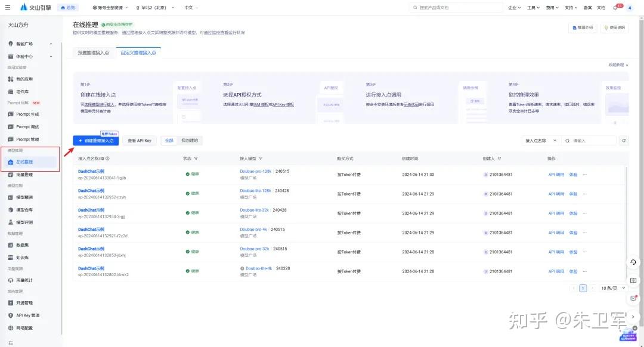This screenshot has width=644, height=347.
Task: Open the 费用 top menu
Action: pos(552,7)
